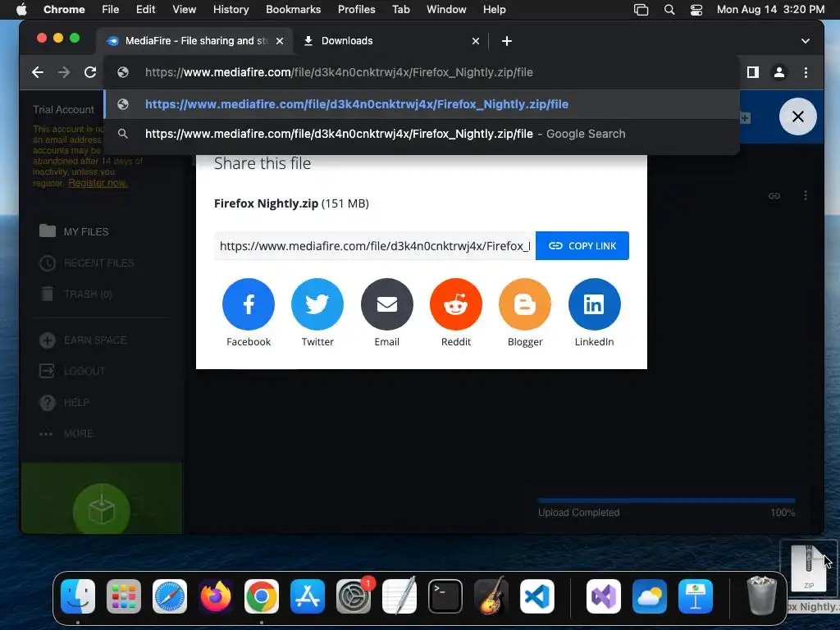Share file on LinkedIn
840x630 pixels.
pyautogui.click(x=594, y=304)
